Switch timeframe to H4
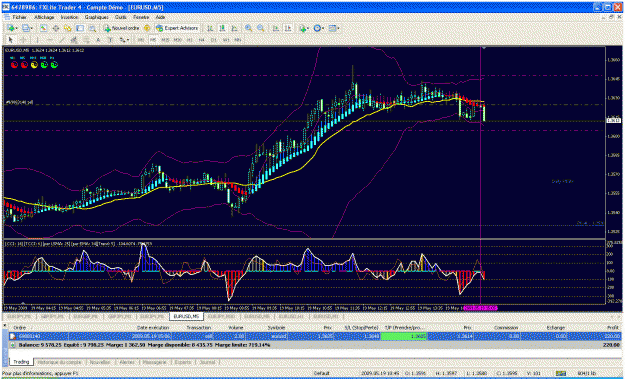Viewport: 625px width, 379px height. point(202,40)
